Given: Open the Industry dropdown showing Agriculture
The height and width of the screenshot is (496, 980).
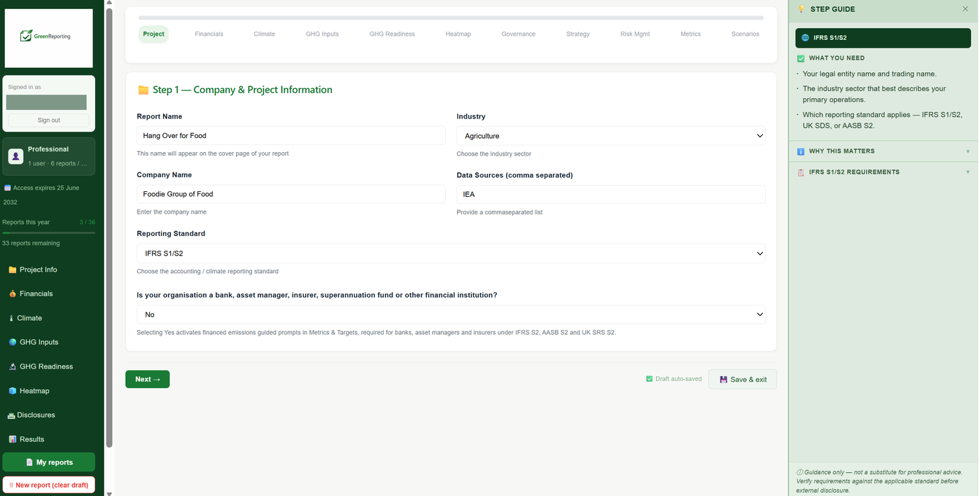Looking at the screenshot, I should [x=611, y=136].
